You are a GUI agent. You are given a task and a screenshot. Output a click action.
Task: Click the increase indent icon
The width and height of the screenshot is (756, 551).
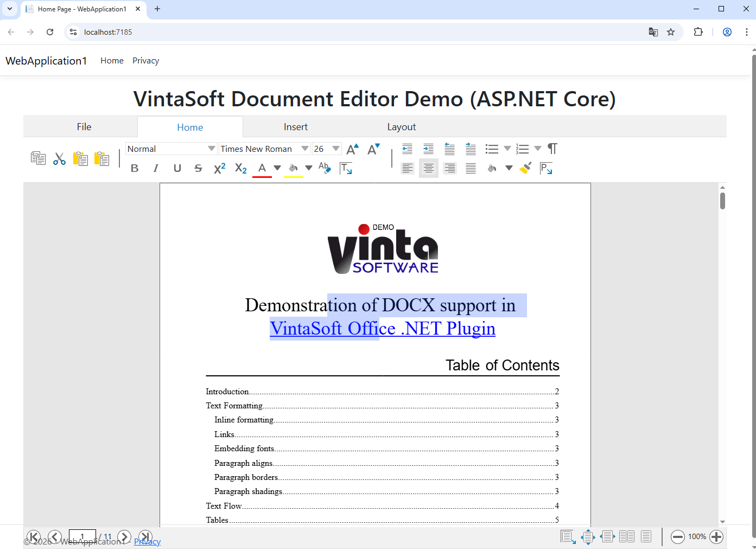click(x=428, y=149)
